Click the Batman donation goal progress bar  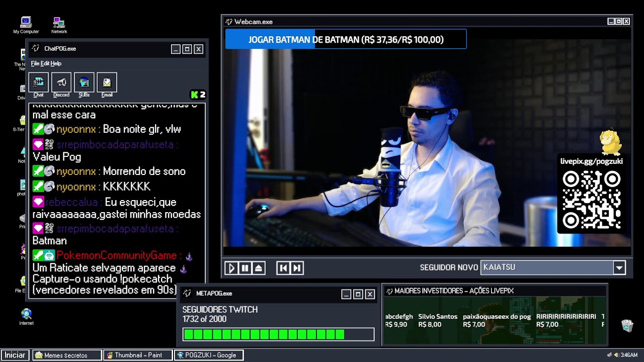tap(346, 39)
